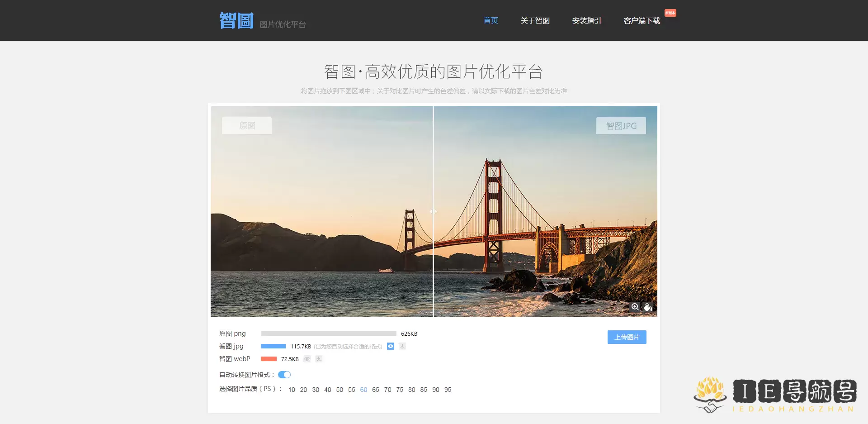Image resolution: width=868 pixels, height=424 pixels.
Task: Select image quality 10
Action: (x=292, y=390)
